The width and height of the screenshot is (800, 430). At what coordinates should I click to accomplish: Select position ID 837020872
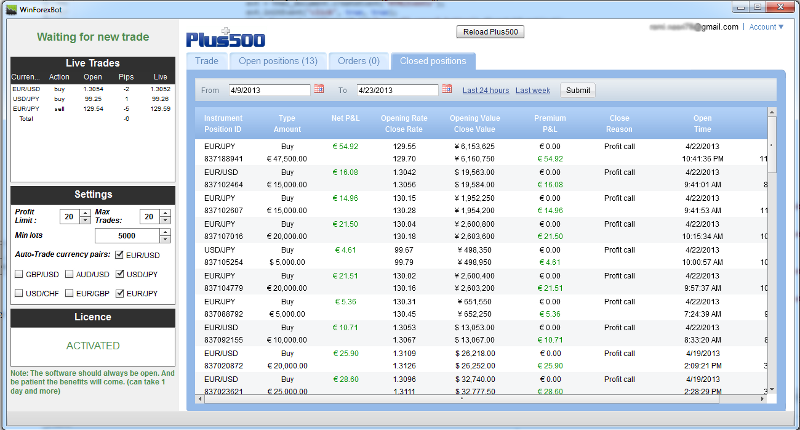(223, 366)
